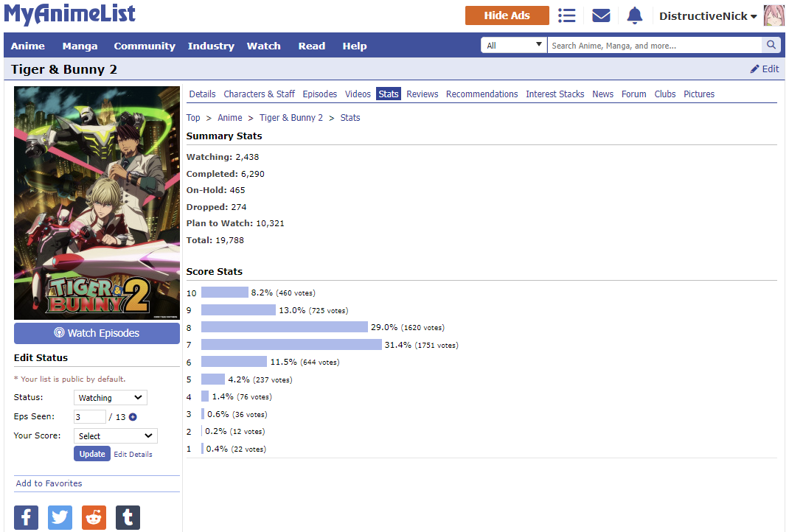Click the Top breadcrumb link
The width and height of the screenshot is (789, 532).
(193, 118)
